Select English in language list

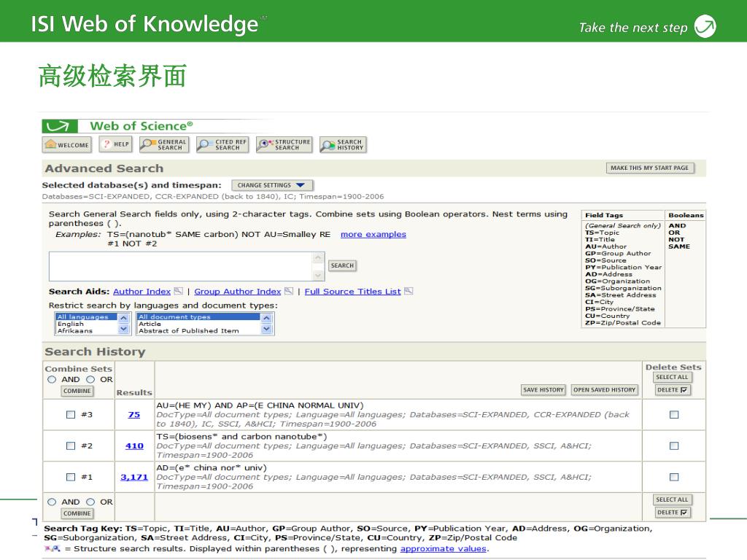(86, 324)
